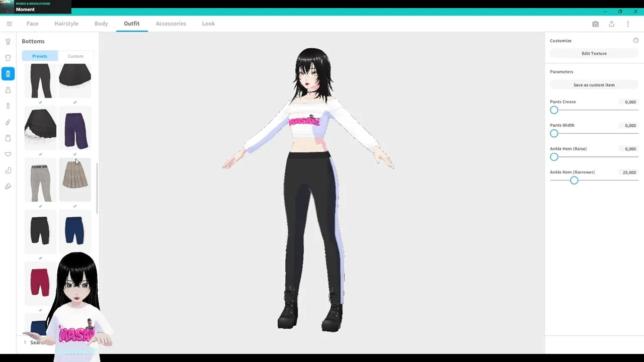The width and height of the screenshot is (644, 362).
Task: Select the arm accessories glove icon
Action: click(8, 122)
